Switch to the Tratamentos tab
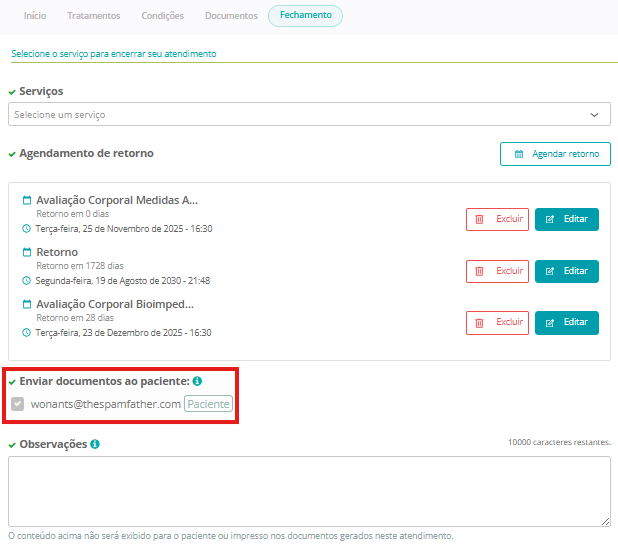Viewport: 618px width, 552px height. click(x=94, y=16)
